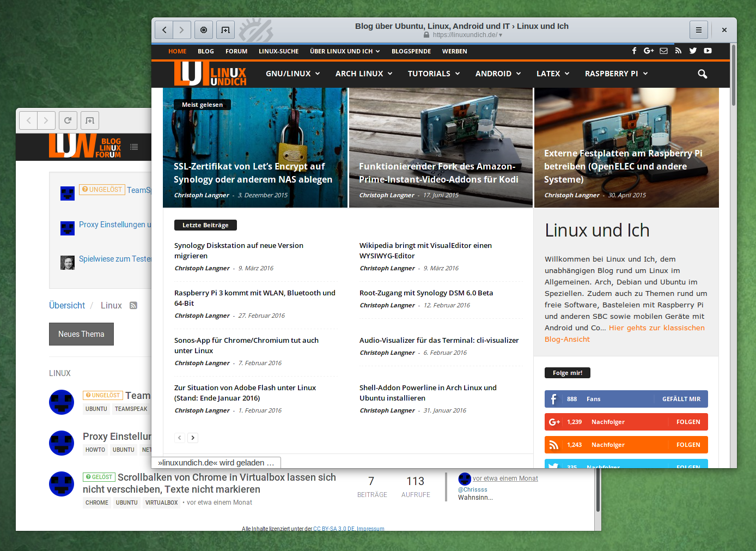Screen dimensions: 756x551
Task: Click Folgen on the RSS follower row
Action: click(x=688, y=445)
